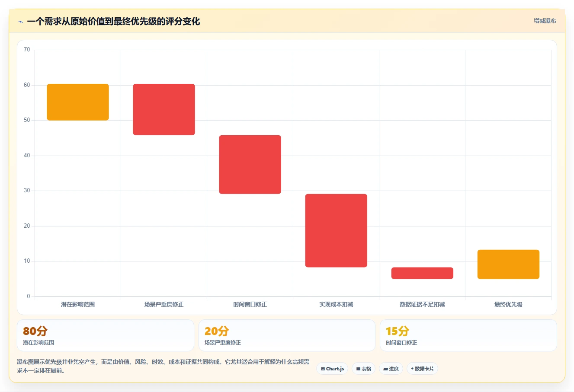
Task: Click the y-axis value 30
Action: click(27, 191)
